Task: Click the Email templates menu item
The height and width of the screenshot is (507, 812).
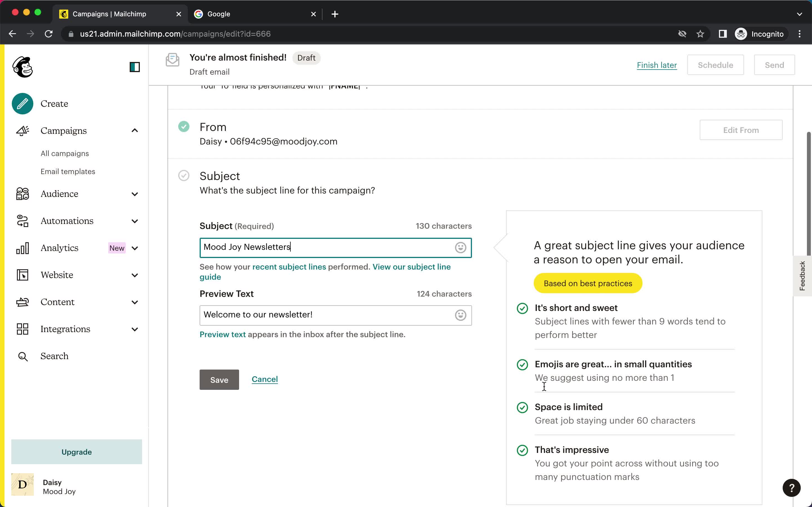Action: [x=68, y=171]
